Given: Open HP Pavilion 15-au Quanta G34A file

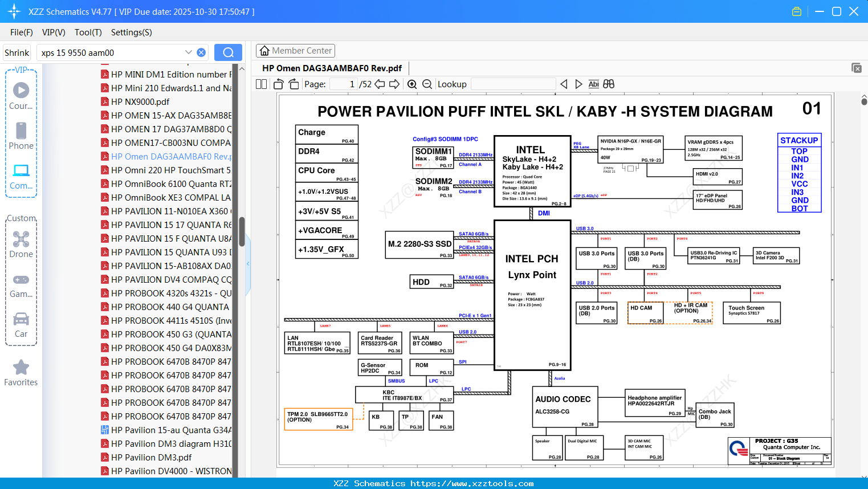Looking at the screenshot, I should pos(166,430).
